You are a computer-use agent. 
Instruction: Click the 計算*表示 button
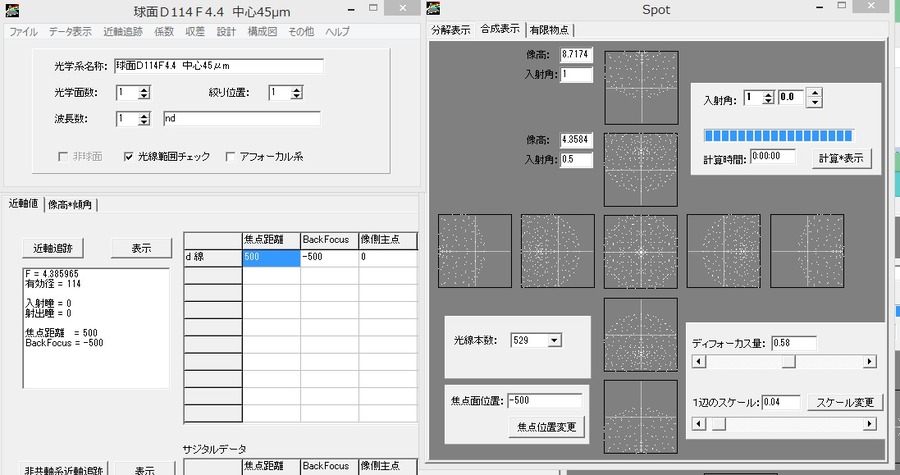(x=841, y=158)
